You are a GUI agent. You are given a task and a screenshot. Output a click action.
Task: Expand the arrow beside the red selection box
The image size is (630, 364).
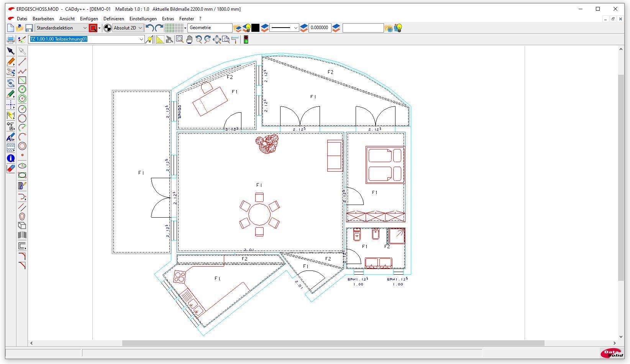point(99,28)
